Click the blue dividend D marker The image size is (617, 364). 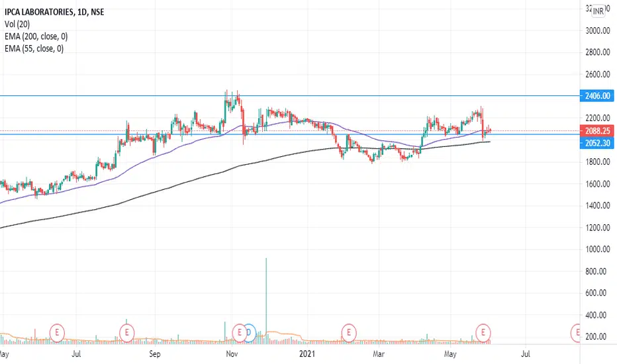pyautogui.click(x=250, y=332)
